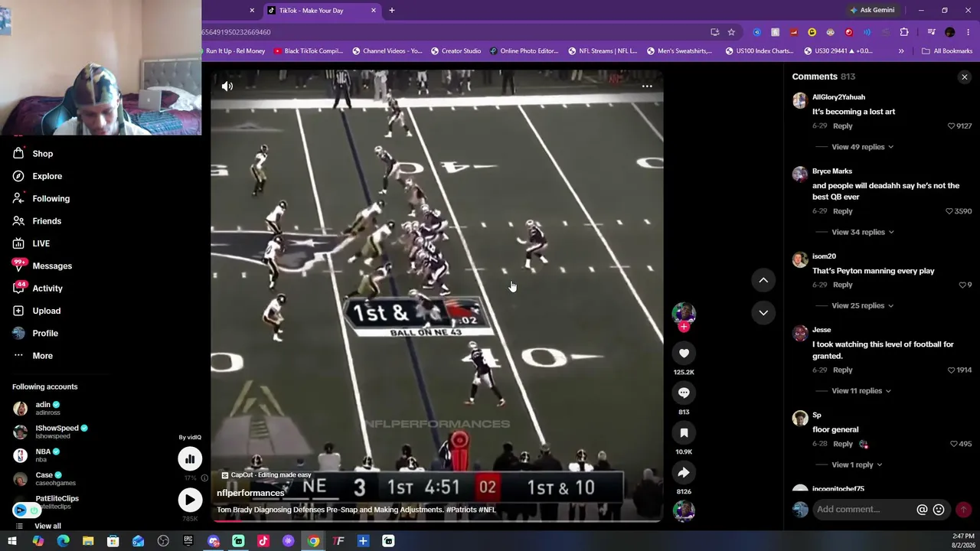Image resolution: width=980 pixels, height=551 pixels.
Task: Share the video with the arrow icon
Action: (684, 472)
